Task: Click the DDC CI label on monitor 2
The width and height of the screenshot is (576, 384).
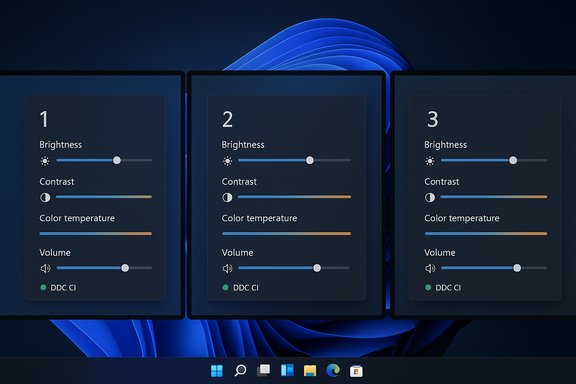Action: [x=246, y=288]
